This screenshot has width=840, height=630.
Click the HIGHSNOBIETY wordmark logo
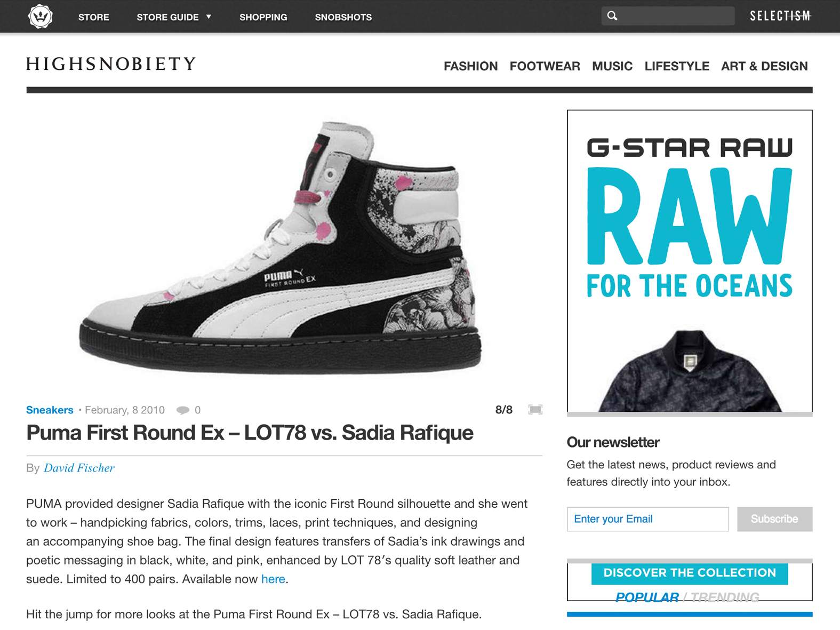click(111, 64)
